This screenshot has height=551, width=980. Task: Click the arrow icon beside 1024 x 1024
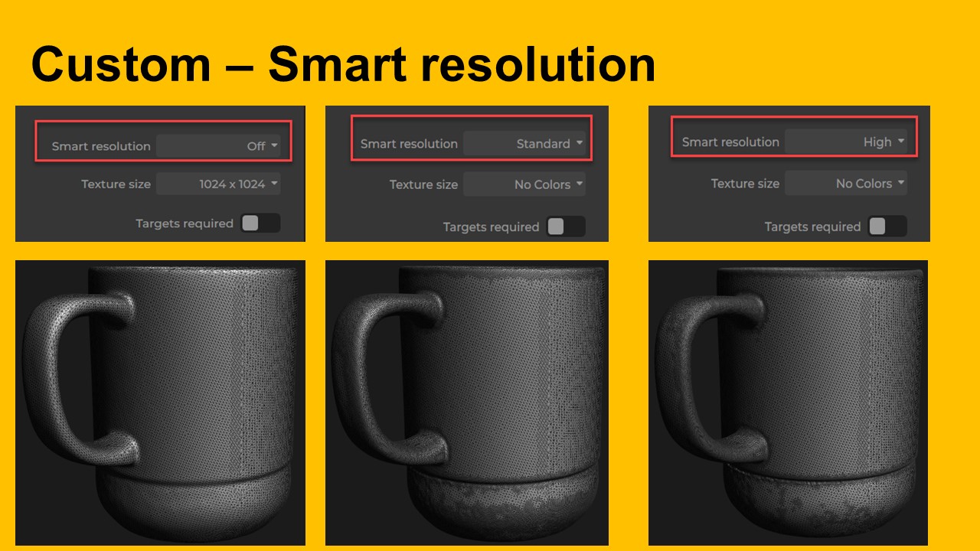[274, 184]
